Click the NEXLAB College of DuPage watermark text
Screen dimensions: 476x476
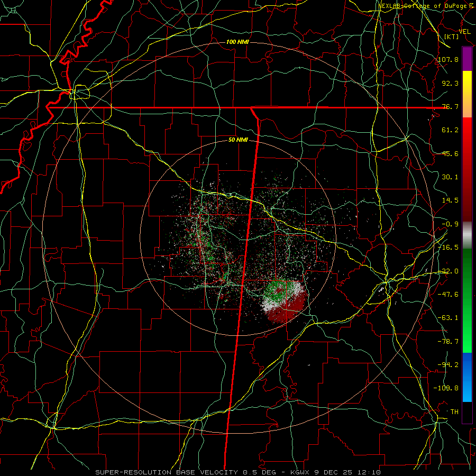pos(427,6)
